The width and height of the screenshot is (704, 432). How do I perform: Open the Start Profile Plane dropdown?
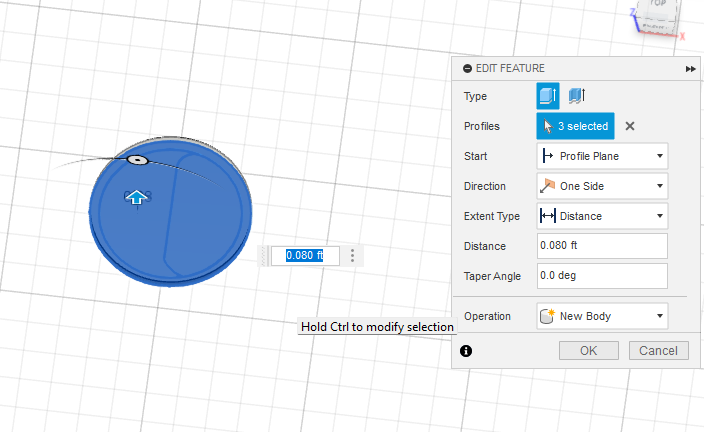click(602, 156)
